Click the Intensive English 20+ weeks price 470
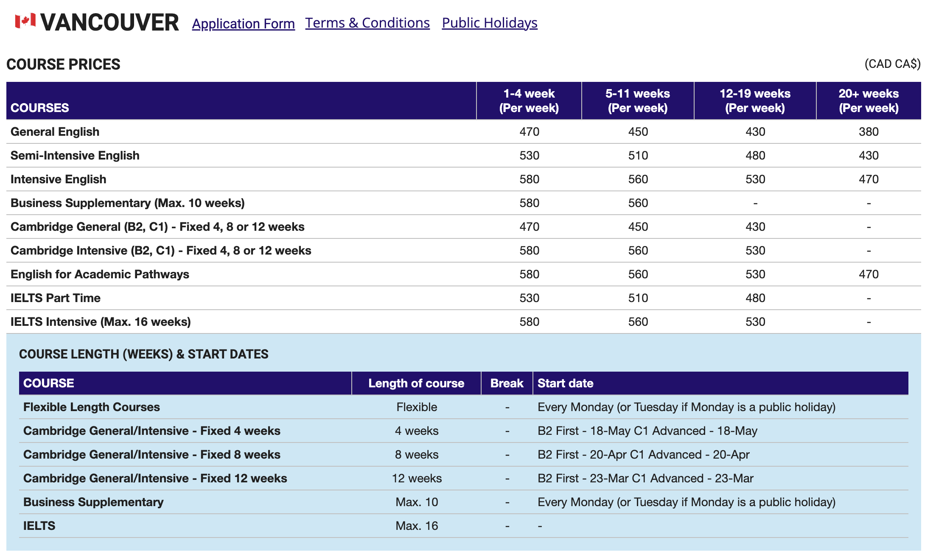The image size is (936, 560). (x=868, y=179)
